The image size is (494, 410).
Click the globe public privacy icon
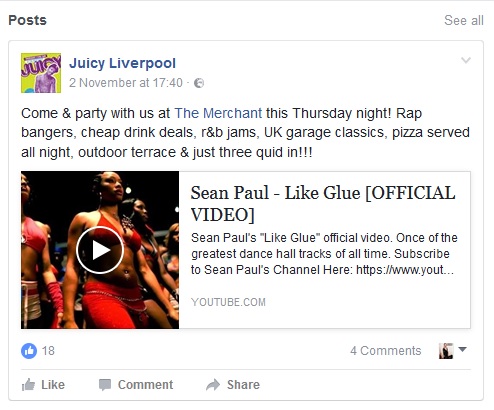coord(199,83)
